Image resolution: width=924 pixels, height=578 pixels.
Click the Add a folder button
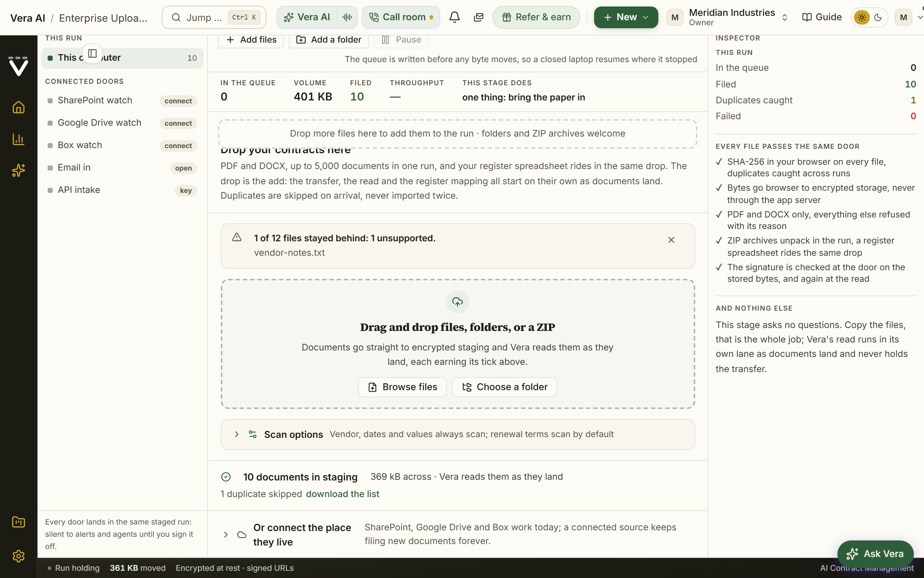pos(329,40)
